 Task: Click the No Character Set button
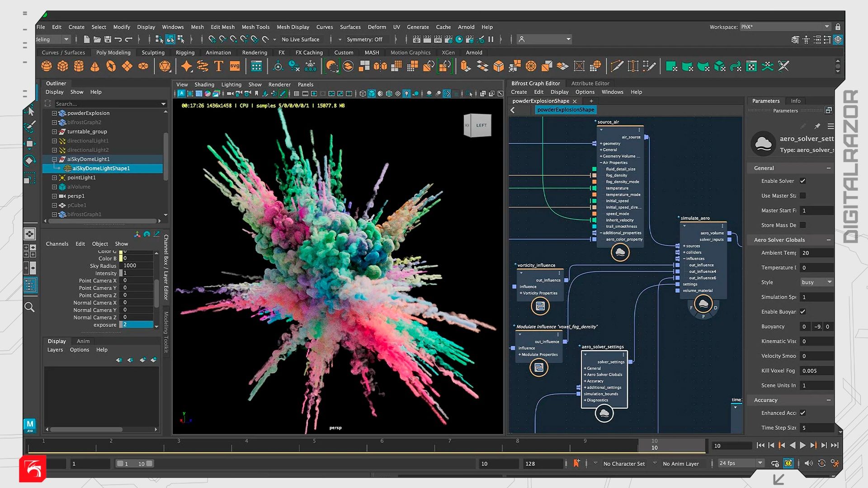coord(624,464)
